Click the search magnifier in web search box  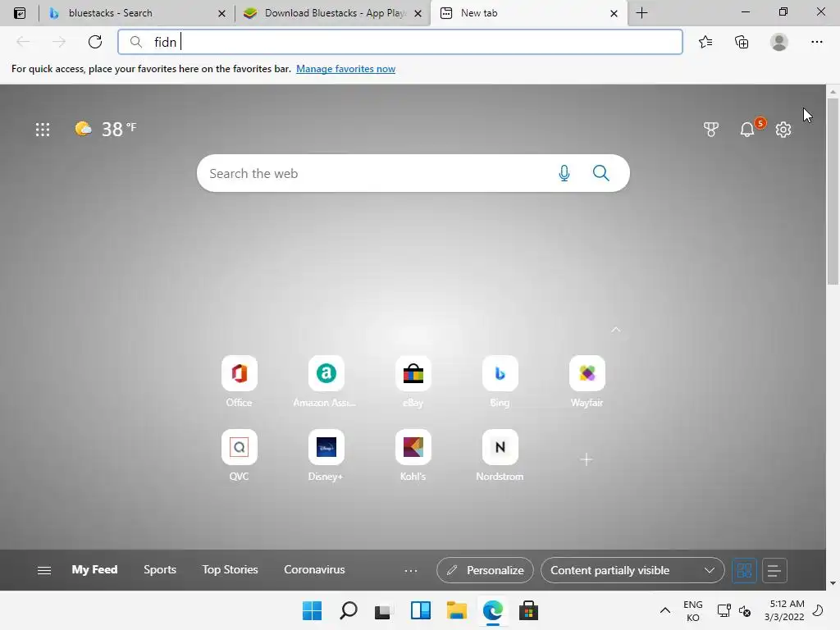601,173
